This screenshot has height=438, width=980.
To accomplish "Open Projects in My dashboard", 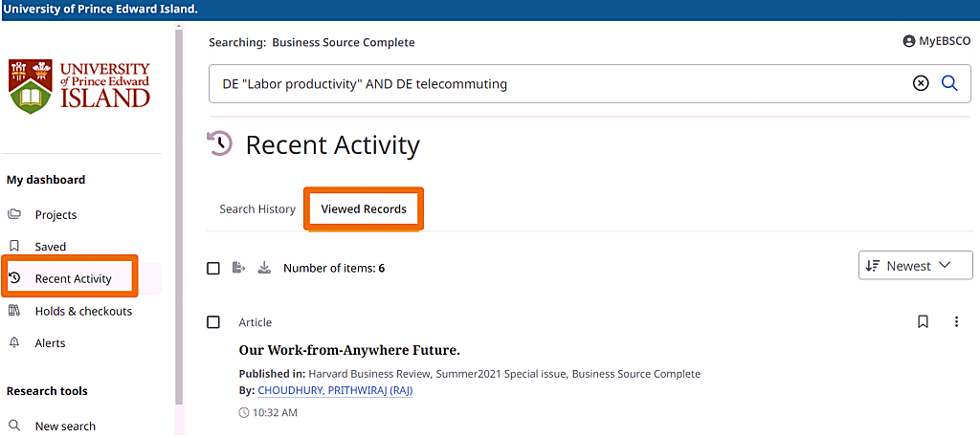I will 56,215.
